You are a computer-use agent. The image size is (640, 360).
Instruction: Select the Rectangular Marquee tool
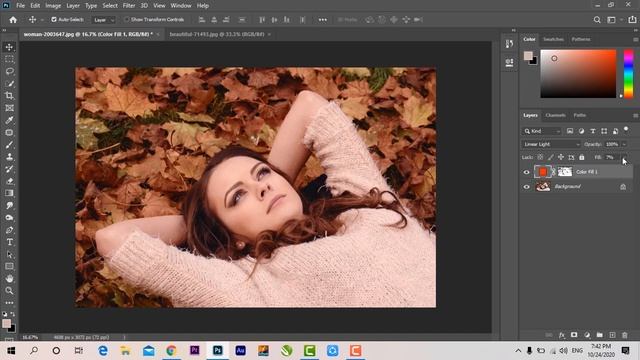point(9,59)
